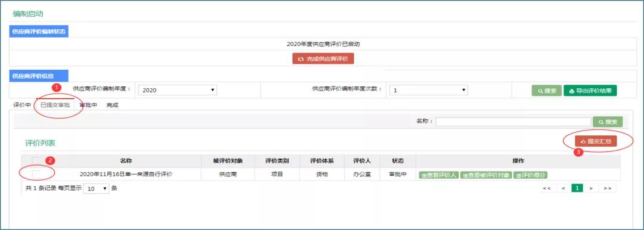644x230 pixels.
Task: Click the 2020年度供应商评价已启动 status text
Action: click(323, 44)
